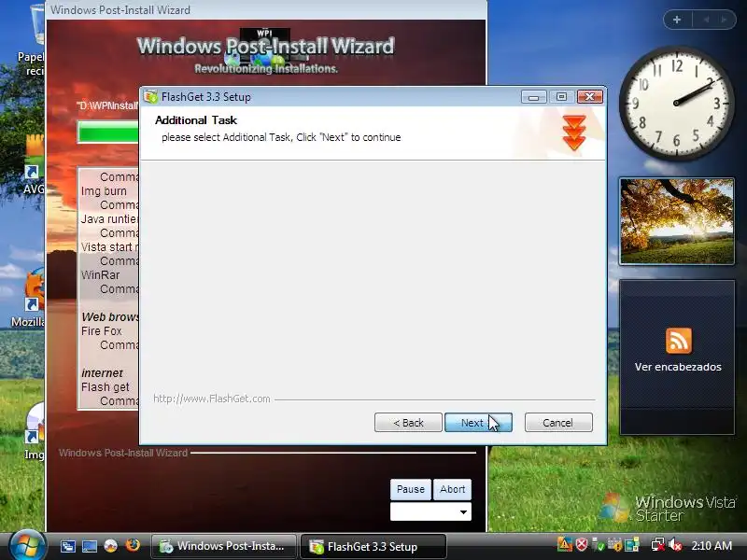Launch the disc-shaped quick launch icon
This screenshot has height=560, width=747.
click(110, 546)
